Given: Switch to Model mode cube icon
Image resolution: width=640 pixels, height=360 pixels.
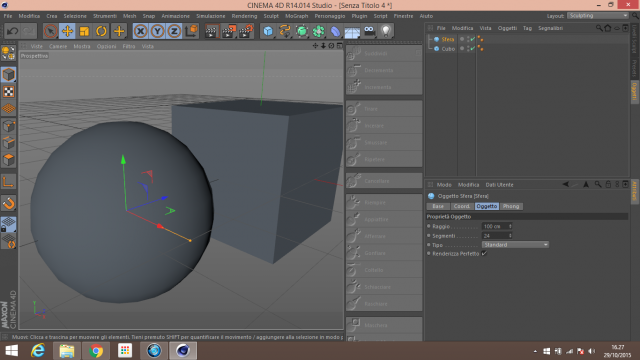Looking at the screenshot, I should (x=9, y=75).
